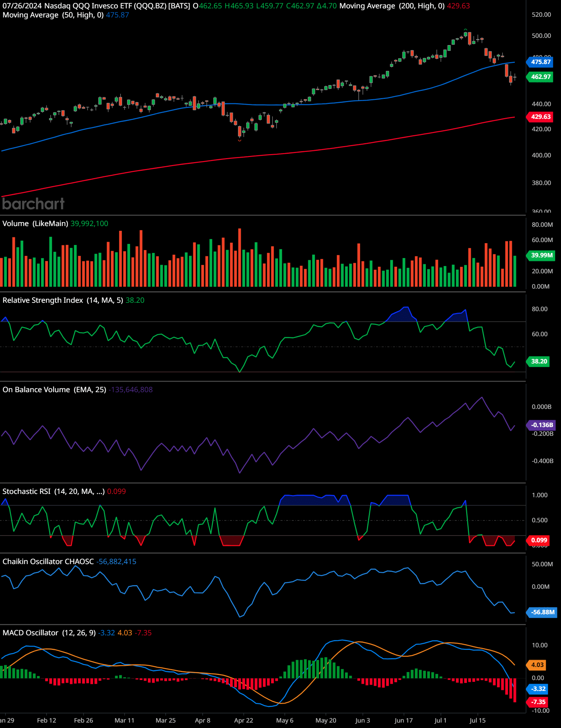The width and height of the screenshot is (561, 728).
Task: Click the H465.93 high value in header
Action: (239, 6)
